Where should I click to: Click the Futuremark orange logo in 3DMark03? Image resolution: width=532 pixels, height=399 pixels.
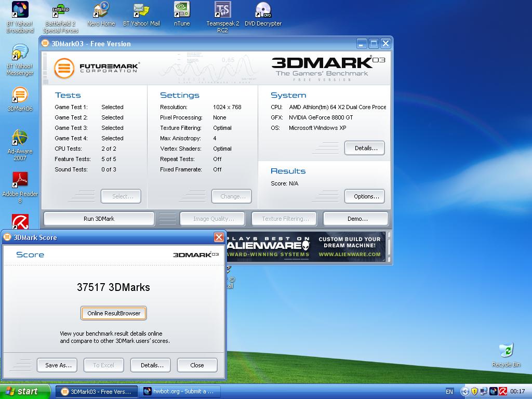click(x=64, y=68)
